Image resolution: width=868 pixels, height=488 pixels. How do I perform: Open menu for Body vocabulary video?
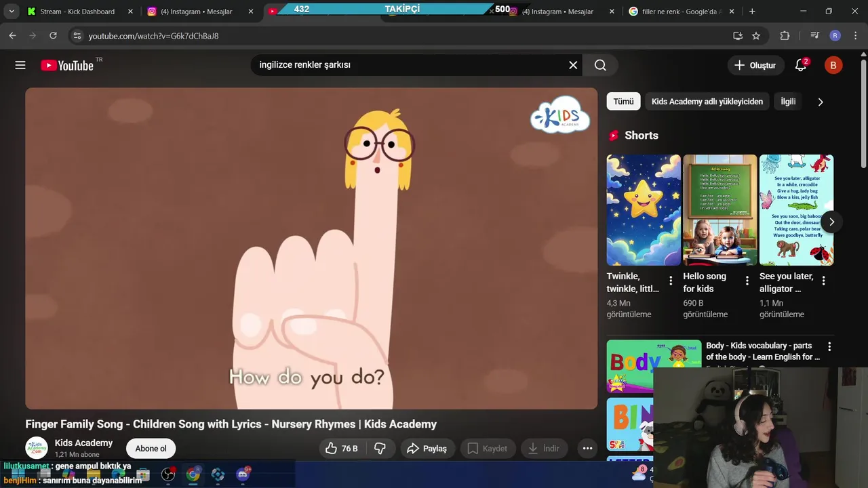pyautogui.click(x=829, y=346)
